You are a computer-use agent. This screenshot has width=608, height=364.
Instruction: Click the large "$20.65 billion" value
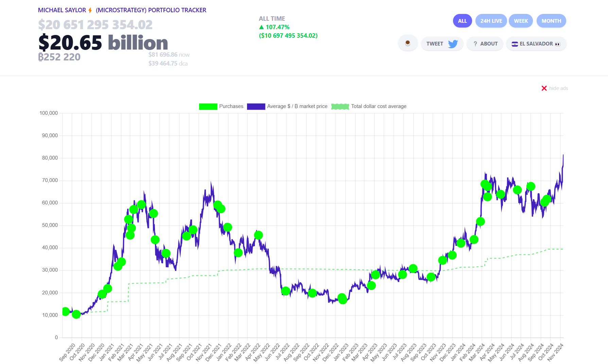(x=103, y=43)
